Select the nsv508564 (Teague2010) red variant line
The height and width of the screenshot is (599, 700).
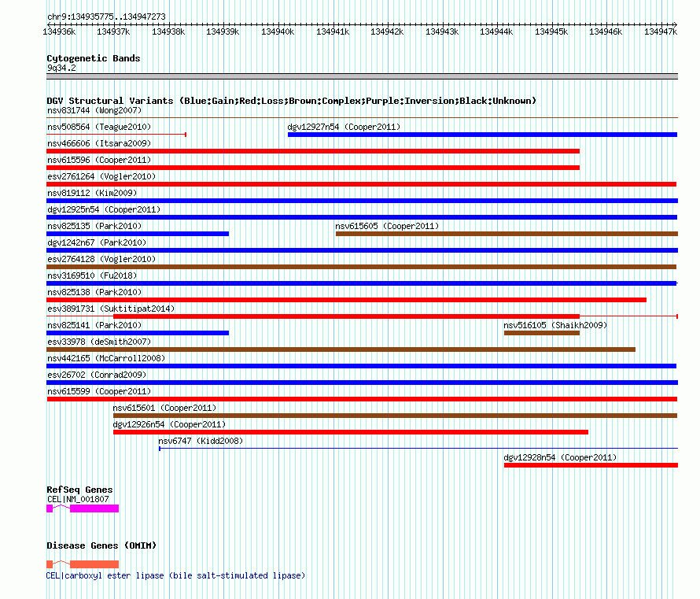coord(116,135)
